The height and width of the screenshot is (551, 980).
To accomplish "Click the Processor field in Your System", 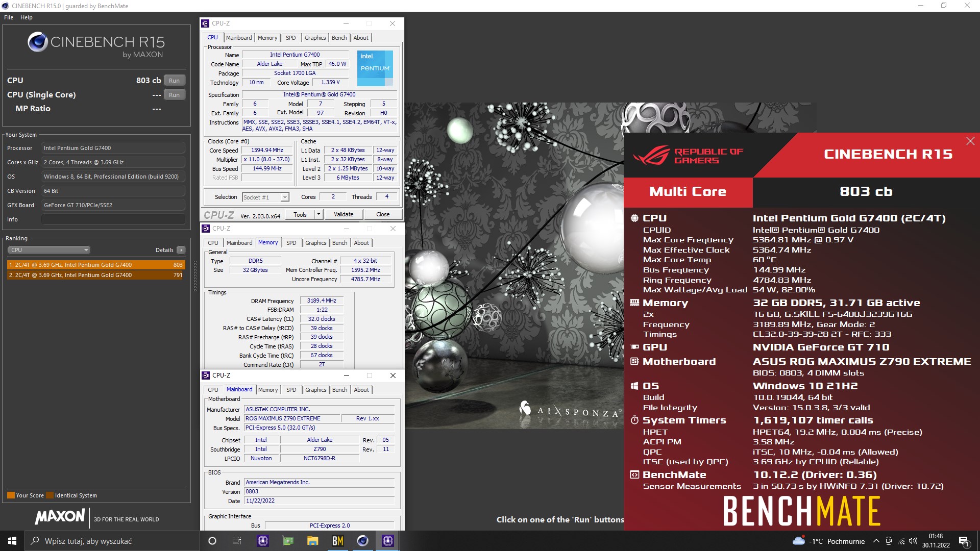I will (113, 148).
